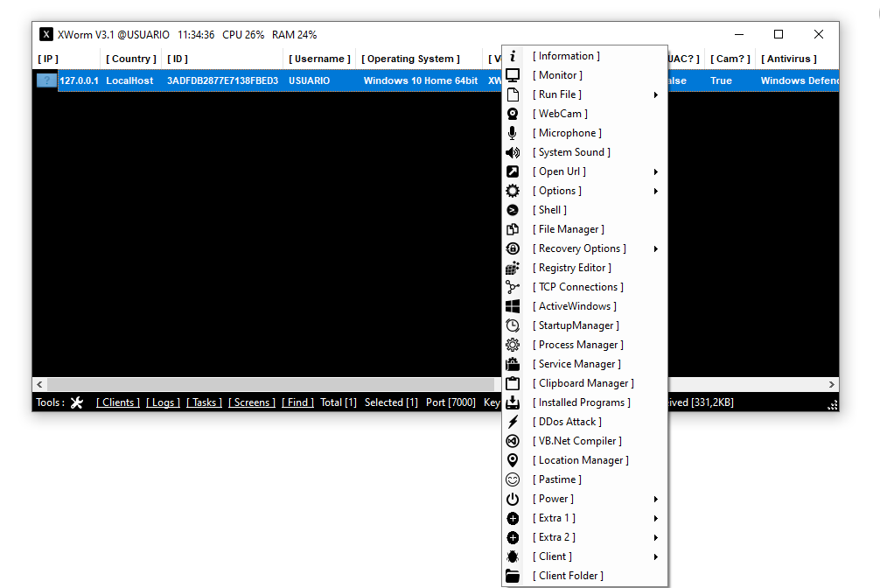Click the Service Manager icon
This screenshot has width=880, height=588.
pyautogui.click(x=513, y=364)
